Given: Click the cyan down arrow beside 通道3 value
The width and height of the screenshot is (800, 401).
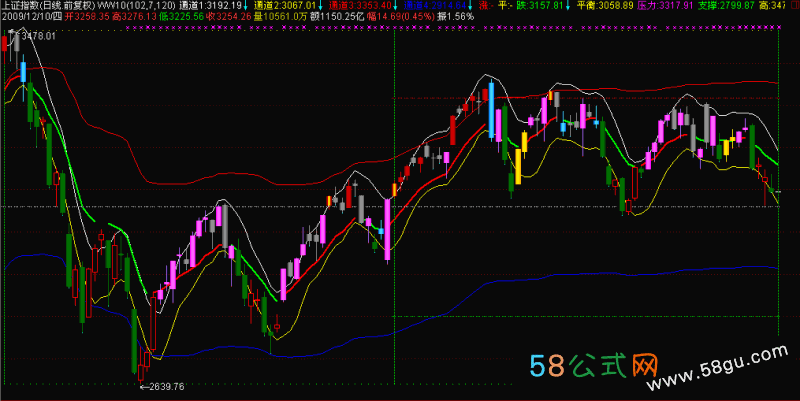Looking at the screenshot, I should (x=395, y=6).
